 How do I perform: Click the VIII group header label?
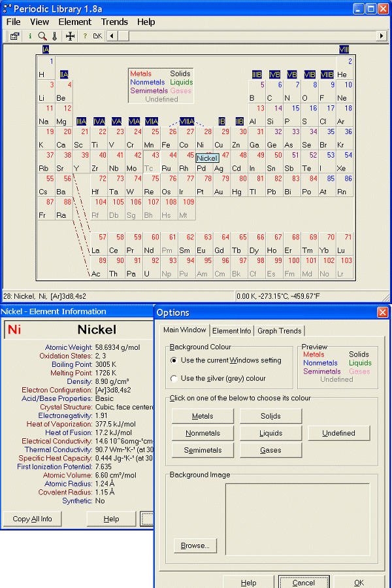(344, 50)
